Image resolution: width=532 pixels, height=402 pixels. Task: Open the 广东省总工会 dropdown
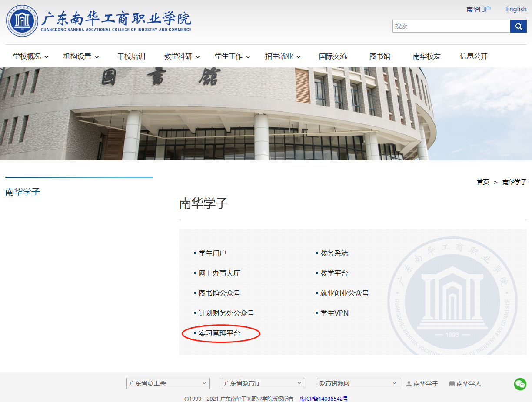tap(168, 383)
